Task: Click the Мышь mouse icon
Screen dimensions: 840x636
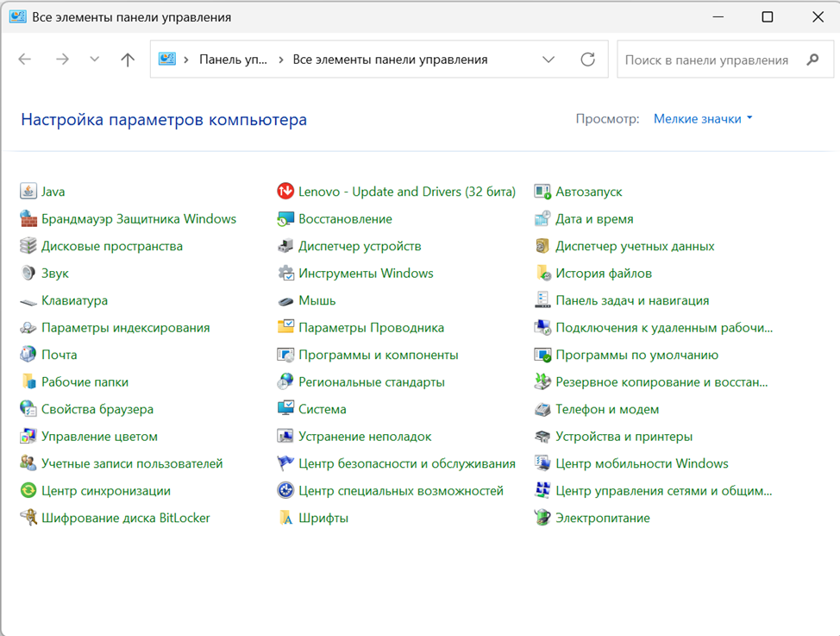Action: pyautogui.click(x=285, y=300)
